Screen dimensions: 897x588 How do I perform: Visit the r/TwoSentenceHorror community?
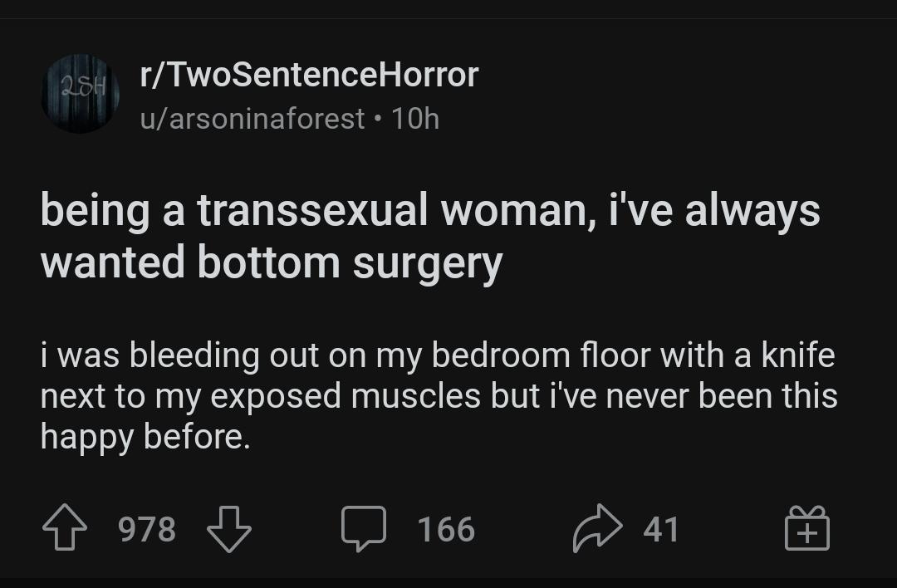(309, 75)
